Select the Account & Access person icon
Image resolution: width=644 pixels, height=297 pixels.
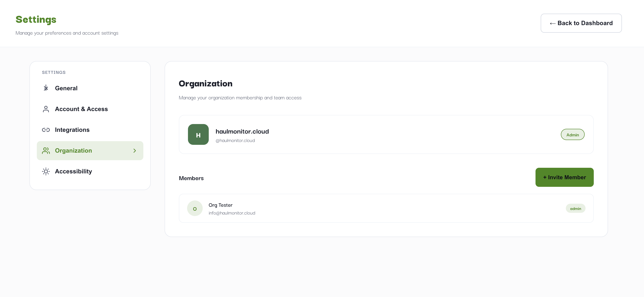coord(46,109)
